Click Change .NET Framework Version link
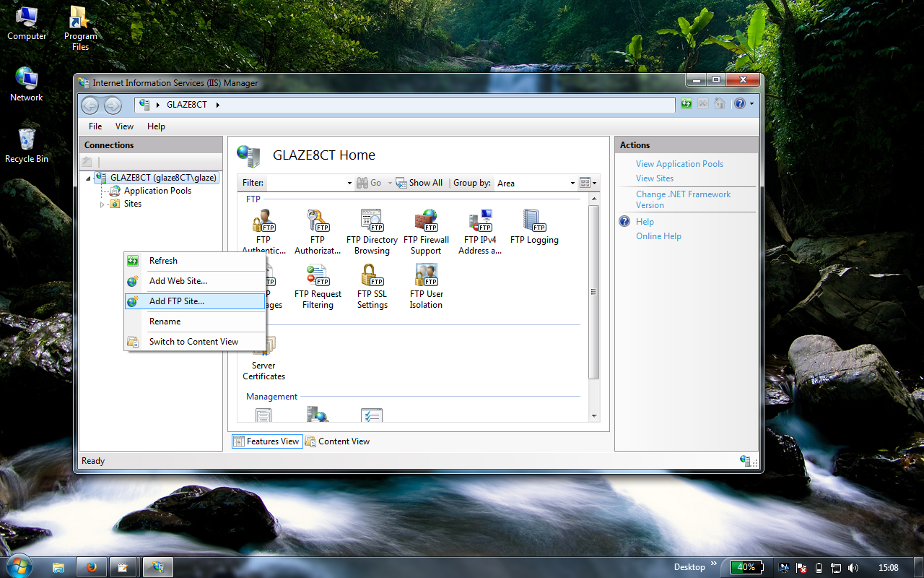 tap(683, 199)
